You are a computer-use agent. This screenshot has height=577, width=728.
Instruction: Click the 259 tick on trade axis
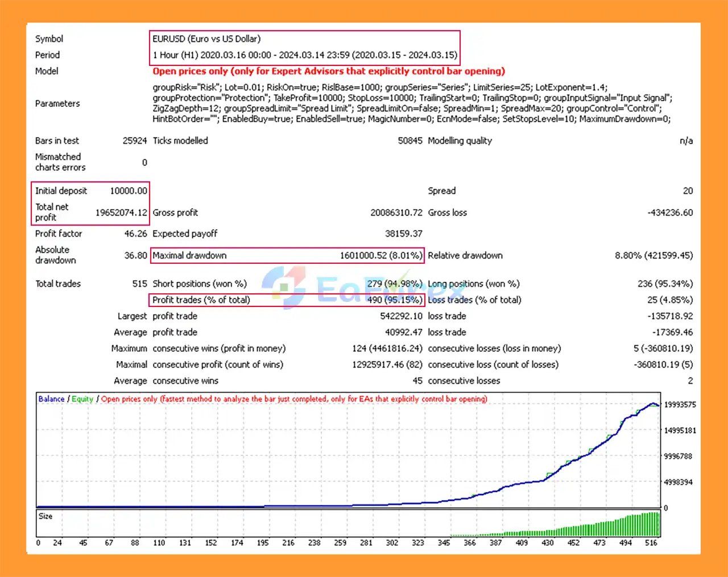coord(340,543)
